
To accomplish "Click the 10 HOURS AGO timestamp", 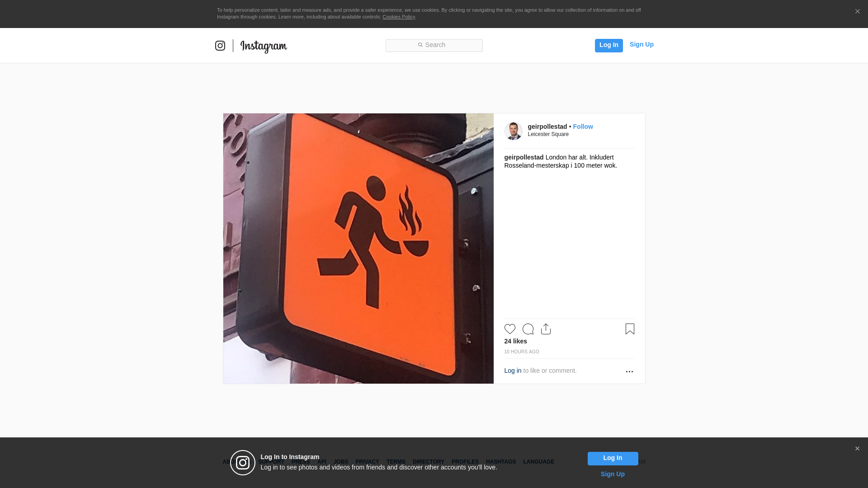I will tap(521, 352).
